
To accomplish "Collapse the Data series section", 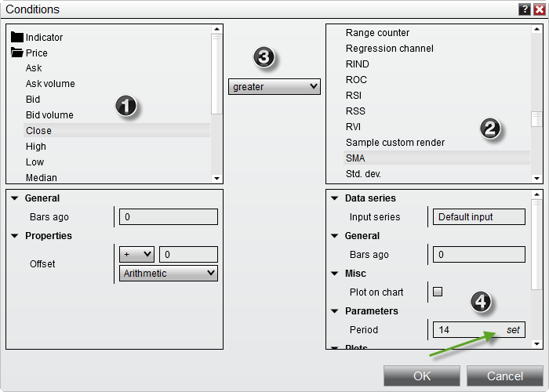I will (335, 198).
